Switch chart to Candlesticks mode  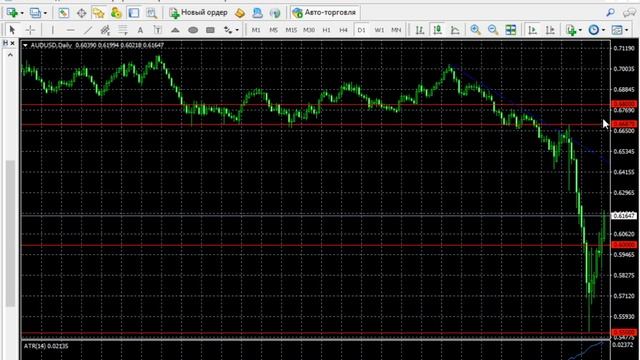click(x=438, y=30)
